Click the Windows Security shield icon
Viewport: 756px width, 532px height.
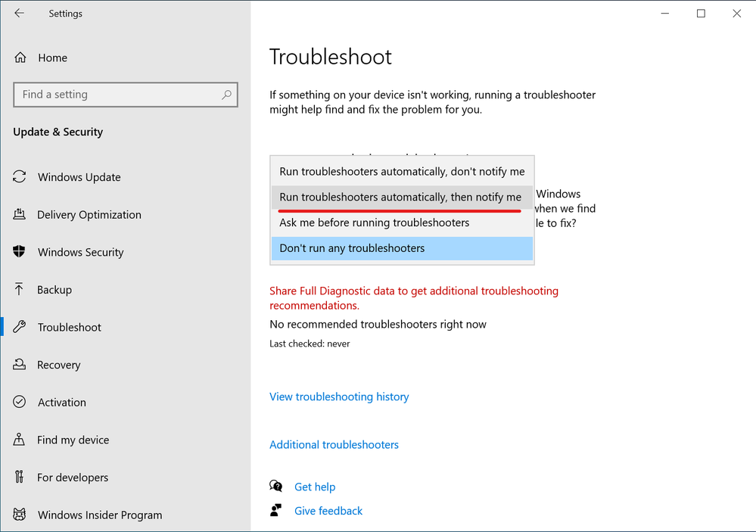pyautogui.click(x=20, y=252)
